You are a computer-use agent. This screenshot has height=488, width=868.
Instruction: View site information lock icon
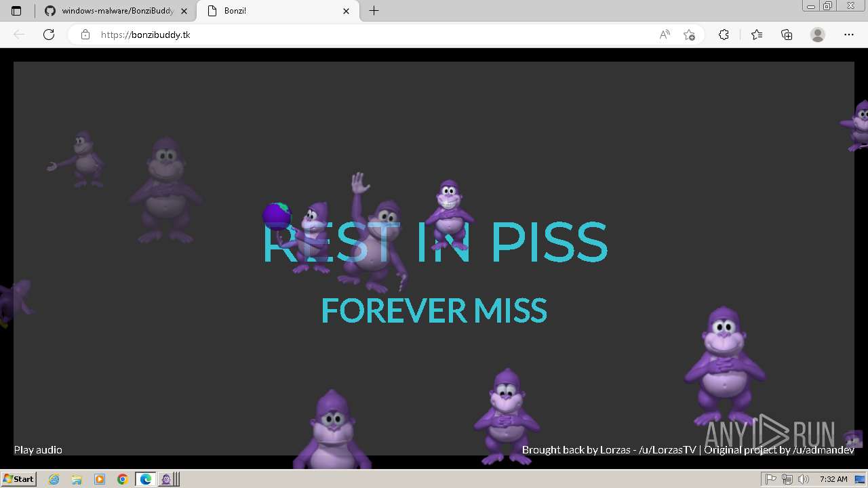85,35
